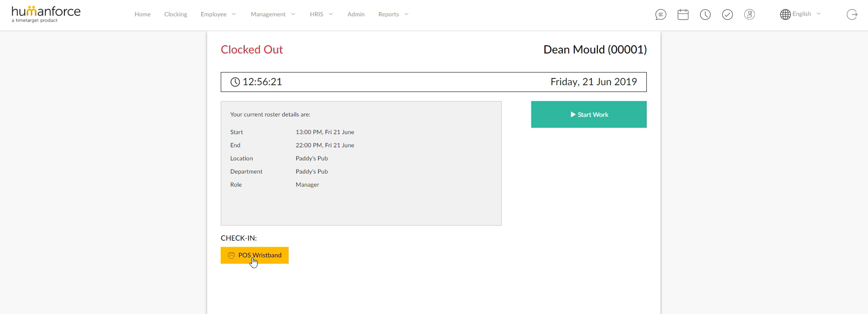Screen dimensions: 868x314
Task: Click the Location value Paddy's Pub
Action: pos(312,159)
